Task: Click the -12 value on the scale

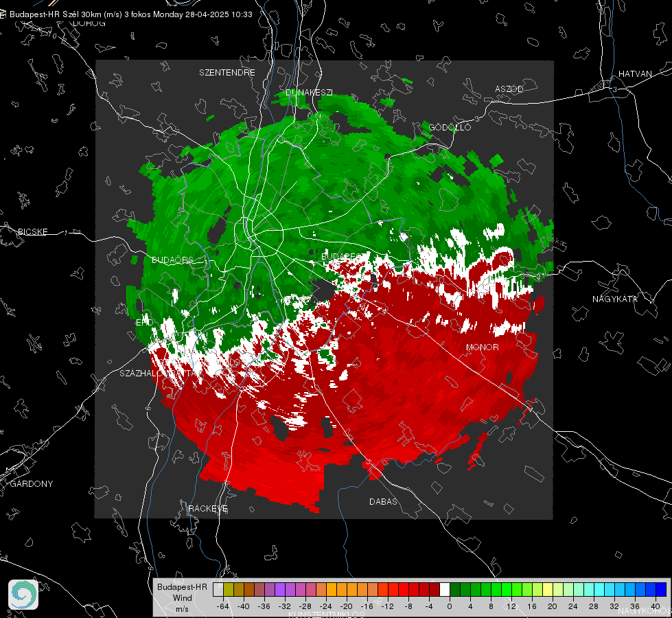Action: pyautogui.click(x=387, y=606)
